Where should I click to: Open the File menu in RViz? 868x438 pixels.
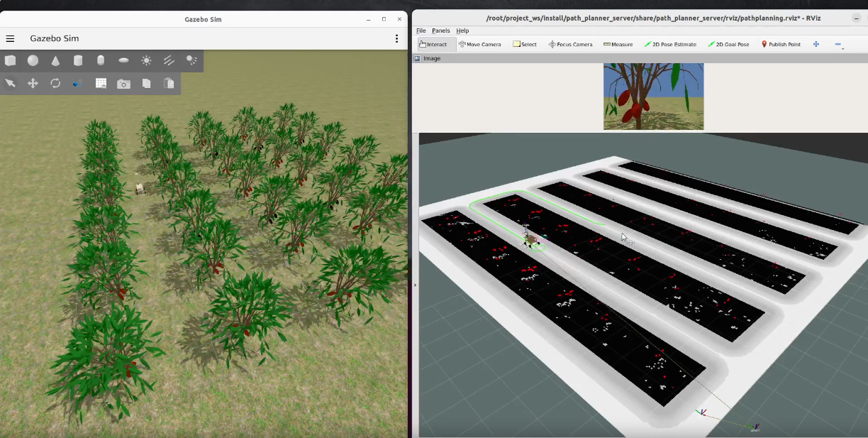421,31
